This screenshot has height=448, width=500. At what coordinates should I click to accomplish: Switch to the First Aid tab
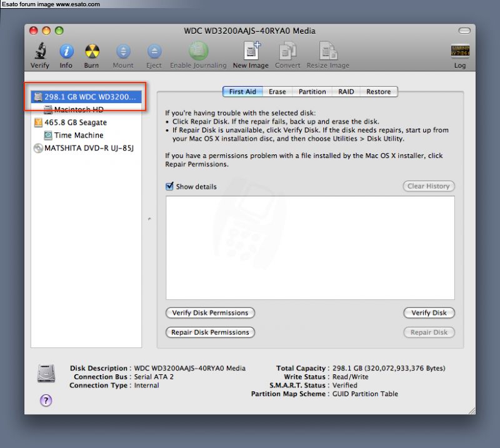[x=242, y=92]
